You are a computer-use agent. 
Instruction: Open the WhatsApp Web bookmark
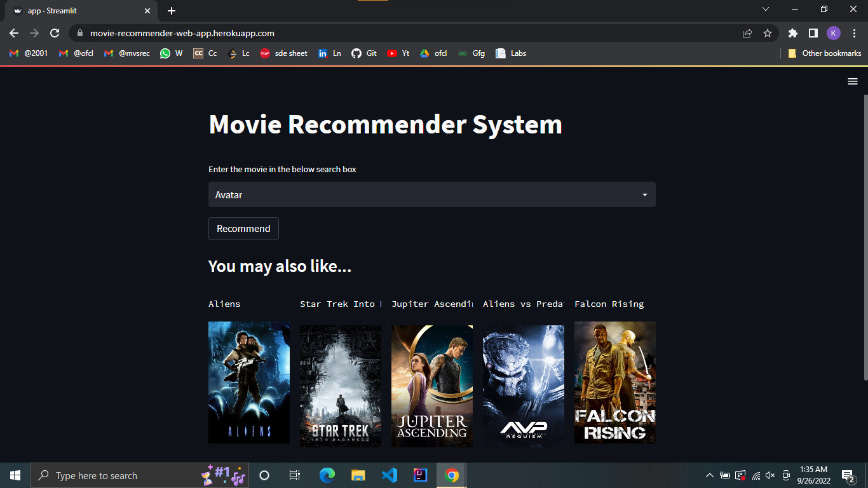tap(170, 53)
